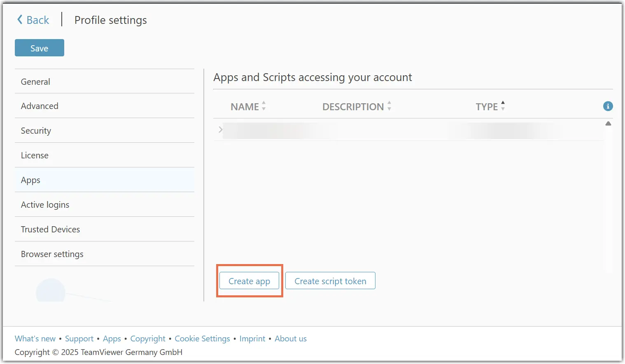Go back using the Back link
The width and height of the screenshot is (625, 364).
click(x=33, y=20)
